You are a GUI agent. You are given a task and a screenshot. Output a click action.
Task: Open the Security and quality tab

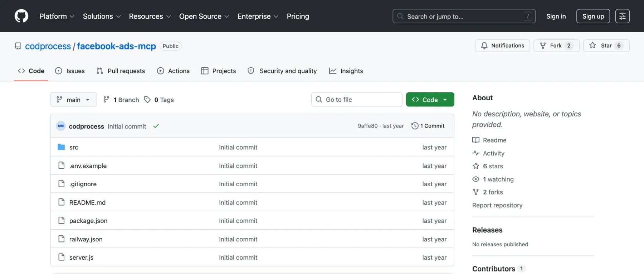tap(282, 71)
